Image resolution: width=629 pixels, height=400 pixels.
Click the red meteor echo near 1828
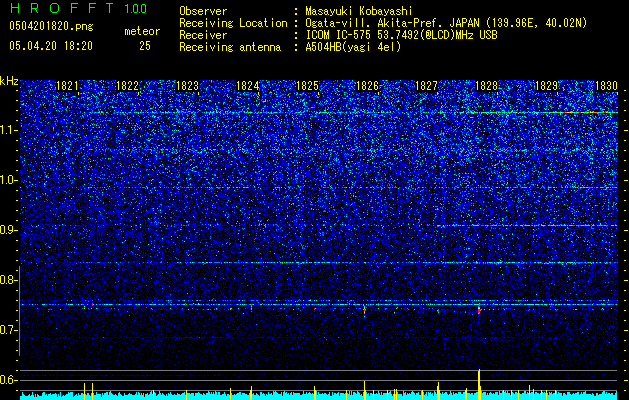(479, 311)
